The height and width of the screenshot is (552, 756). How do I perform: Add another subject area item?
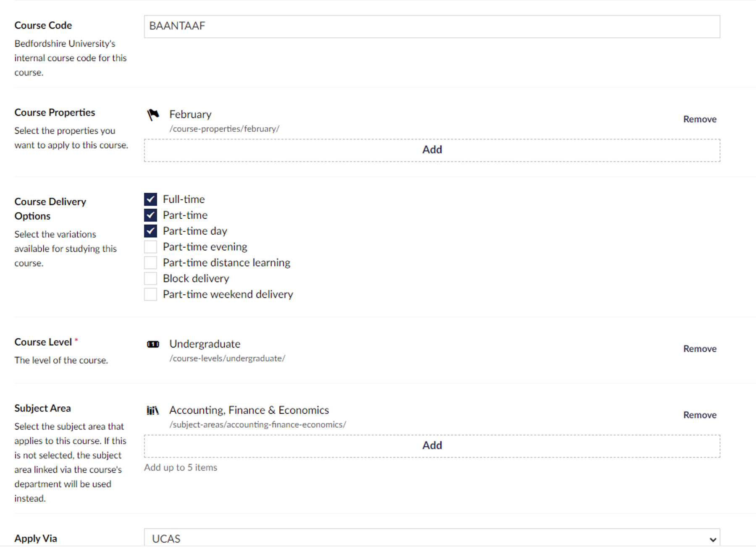tap(432, 445)
